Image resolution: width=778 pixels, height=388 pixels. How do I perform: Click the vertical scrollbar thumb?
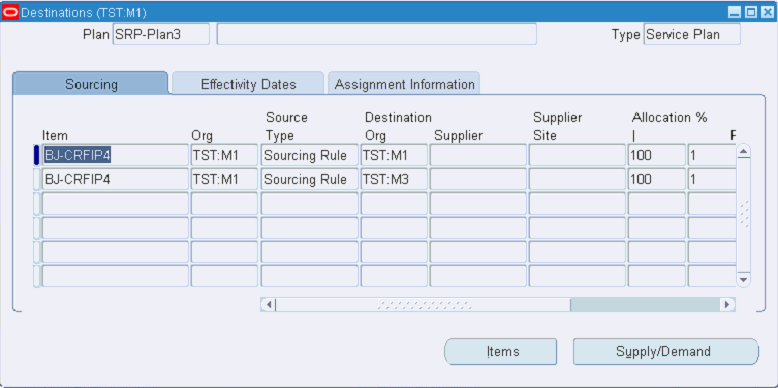pyautogui.click(x=743, y=215)
